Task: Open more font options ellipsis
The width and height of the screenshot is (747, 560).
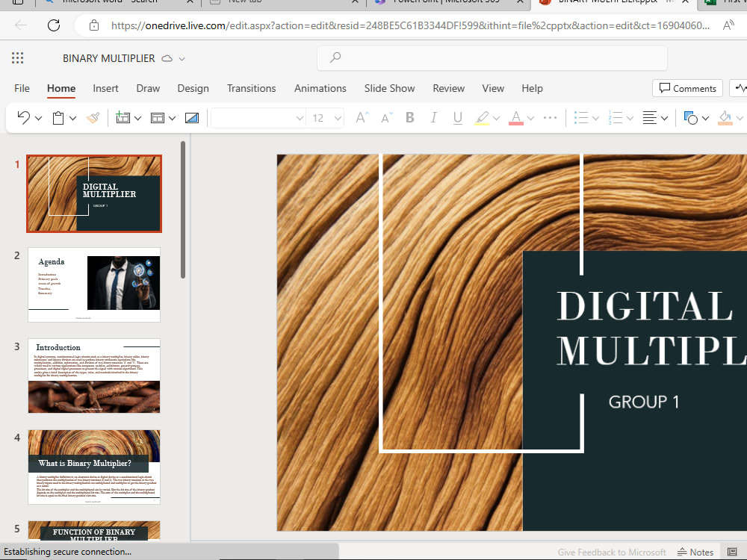Action: (x=551, y=118)
